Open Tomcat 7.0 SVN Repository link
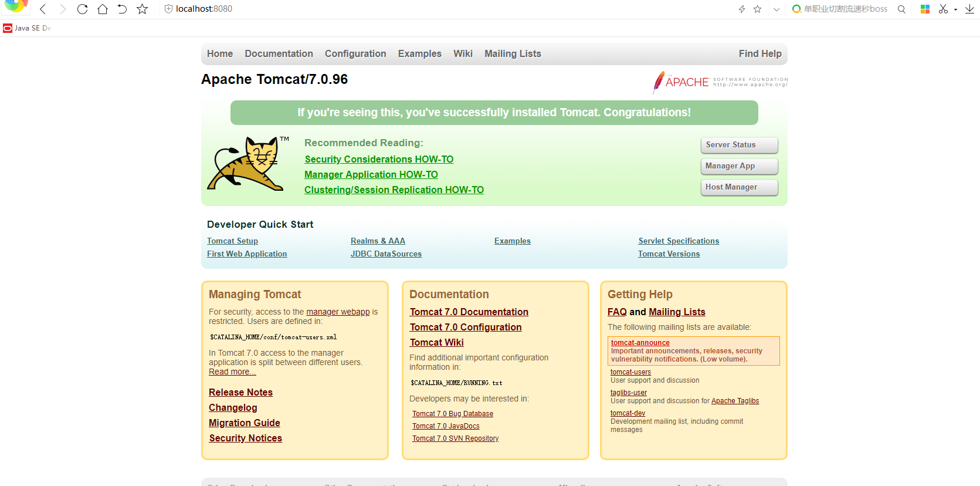 pos(456,438)
